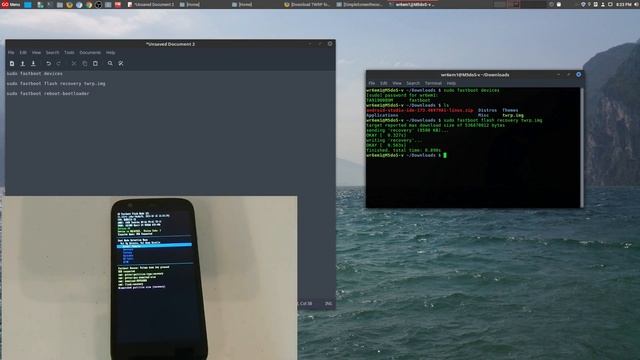Screen dimensions: 640x360
Task: Click the clock in top panel
Action: pos(624,4)
